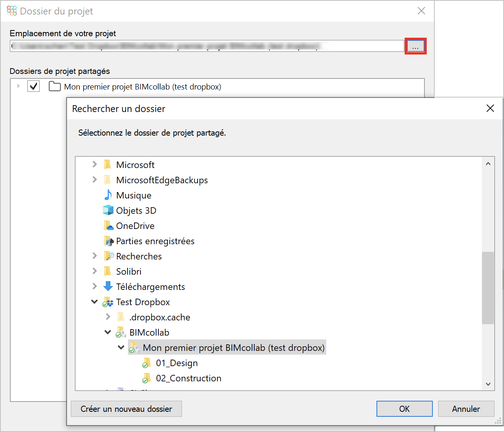Expand the shared project folder triangle

pyautogui.click(x=18, y=86)
